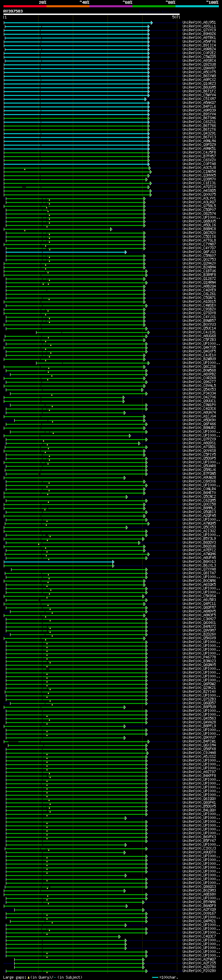The height and width of the screenshot is (980, 222).
Task: Click the green ~80% identity legend segment
Action: click(x=154, y=6)
